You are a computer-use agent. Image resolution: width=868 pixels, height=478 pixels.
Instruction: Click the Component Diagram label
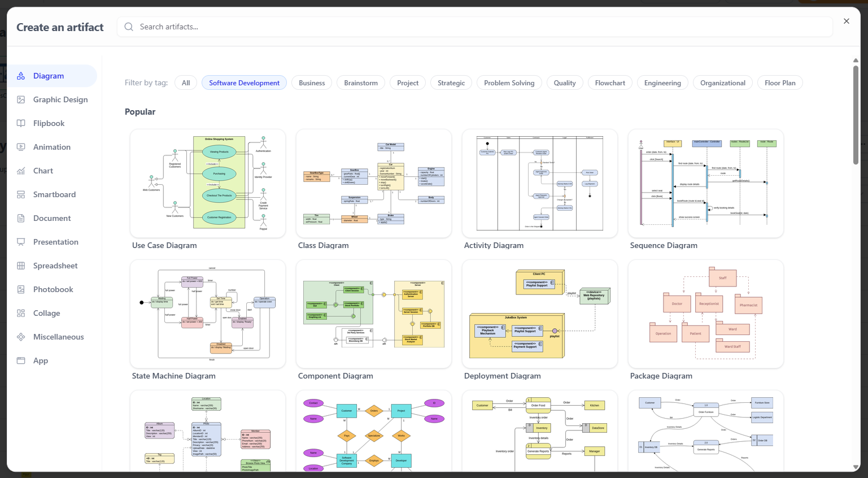(335, 376)
